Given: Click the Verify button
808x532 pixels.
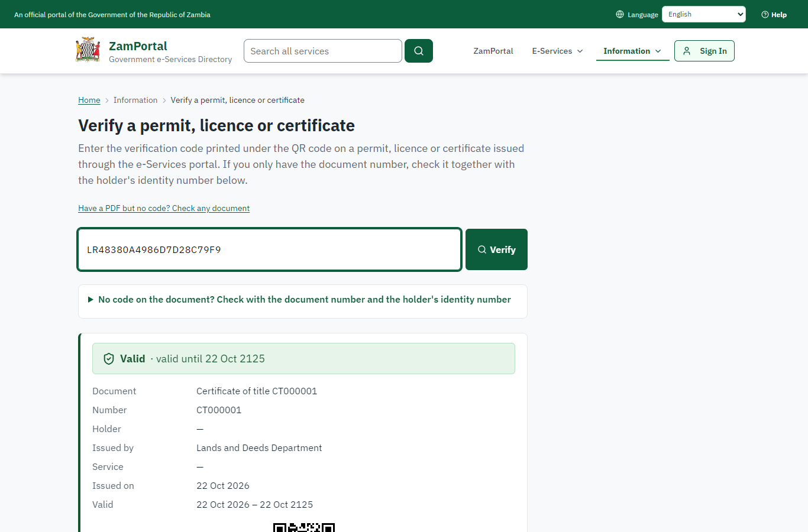Looking at the screenshot, I should 496,249.
